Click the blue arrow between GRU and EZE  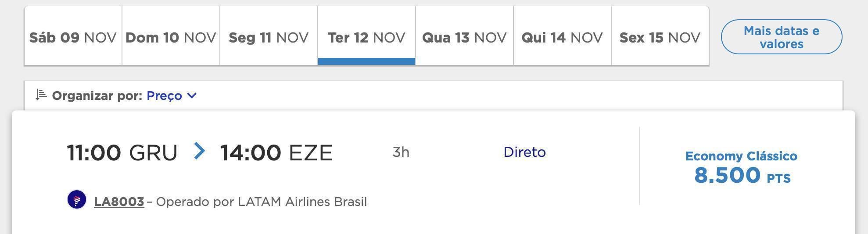(200, 151)
